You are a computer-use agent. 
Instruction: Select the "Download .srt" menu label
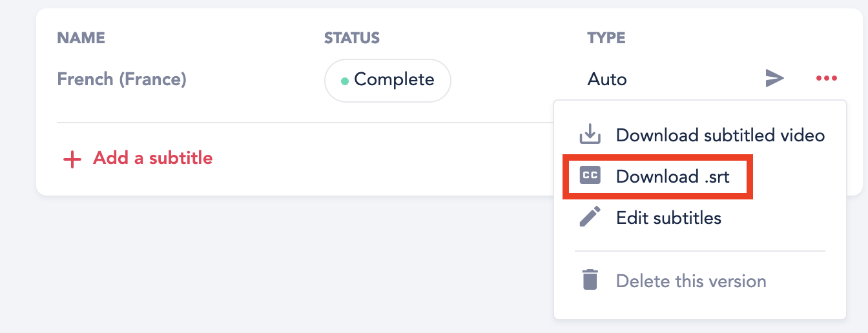point(672,176)
